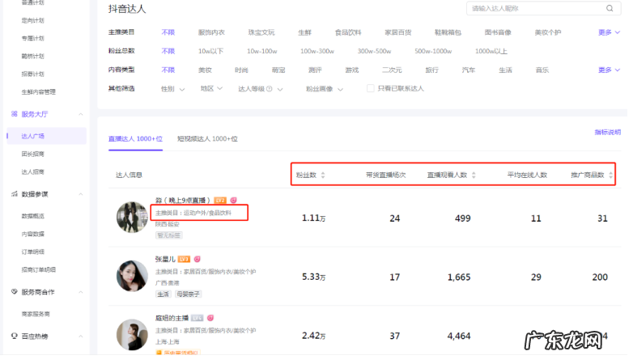This screenshot has height=364, width=633.
Task: Expand 更多 in 主推类目 row
Action: tap(609, 32)
